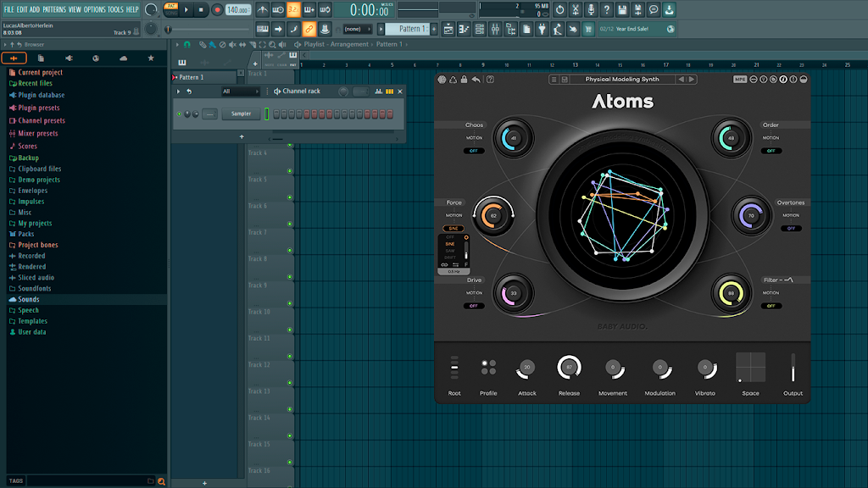This screenshot has width=868, height=488.
Task: Open the EDIT menu
Action: pos(21,9)
